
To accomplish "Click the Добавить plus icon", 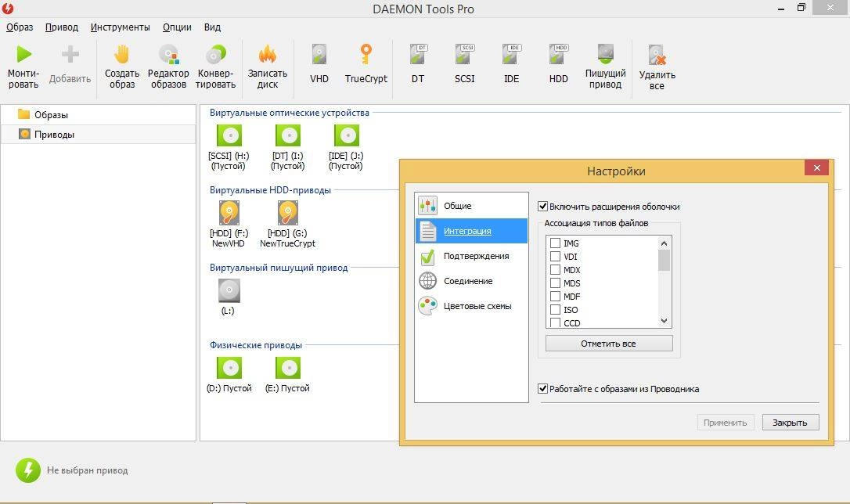I will coord(70,54).
